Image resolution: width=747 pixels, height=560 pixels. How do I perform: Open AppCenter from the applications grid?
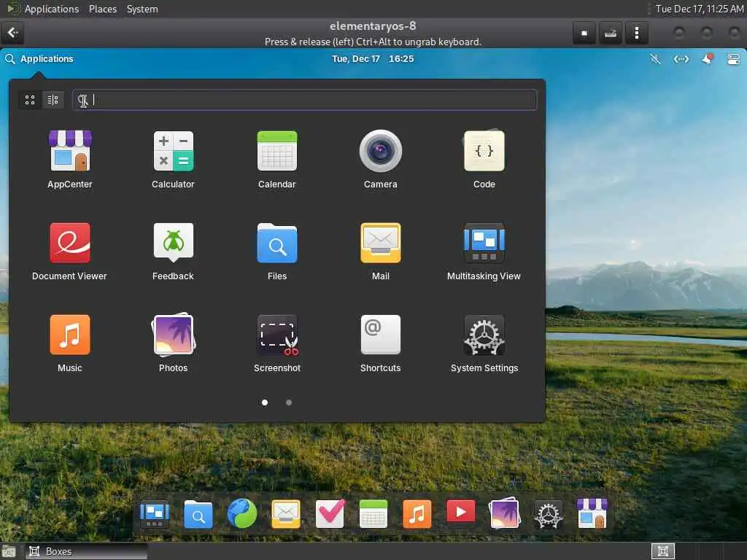70,160
